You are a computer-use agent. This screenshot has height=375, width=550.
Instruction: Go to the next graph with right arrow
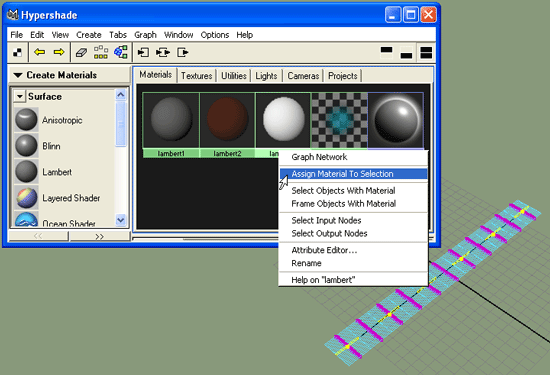pos(59,52)
